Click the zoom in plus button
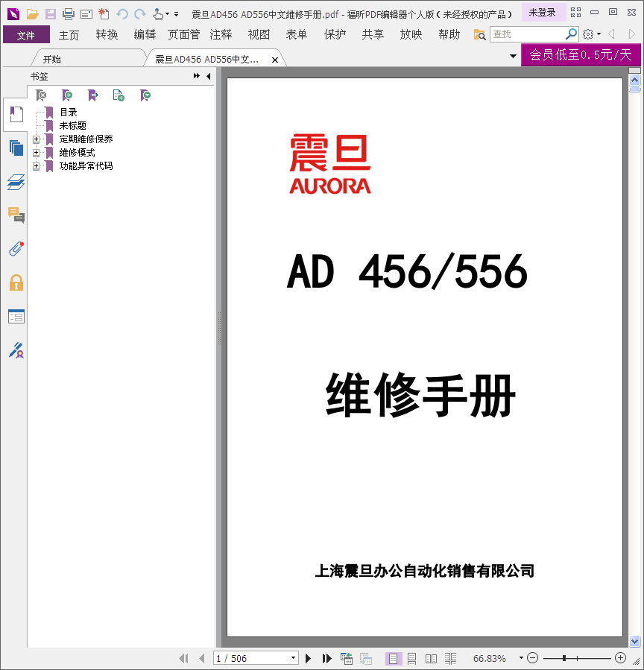This screenshot has width=644, height=670. pyautogui.click(x=620, y=658)
